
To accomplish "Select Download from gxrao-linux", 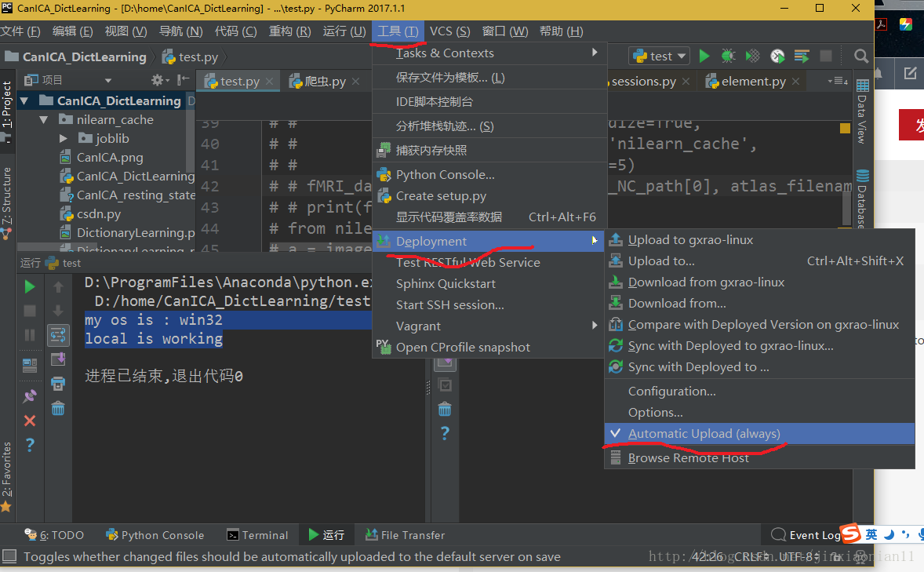I will click(x=759, y=282).
